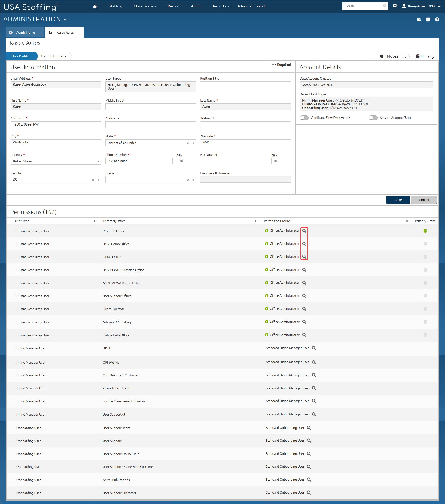View HRTT hiring manager profile magnifier
The width and height of the screenshot is (445, 504).
coord(314,348)
